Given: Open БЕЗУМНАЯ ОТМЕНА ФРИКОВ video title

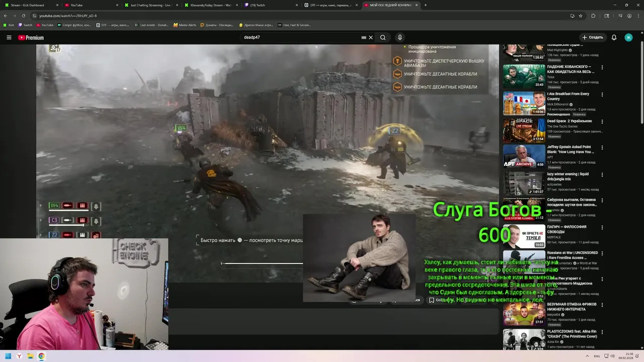Looking at the screenshot, I should pyautogui.click(x=572, y=307).
